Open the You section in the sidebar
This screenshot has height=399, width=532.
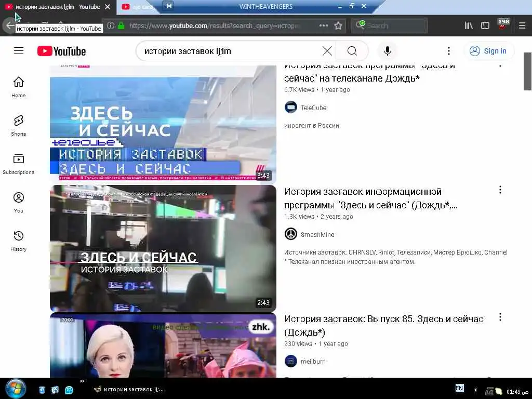pyautogui.click(x=19, y=203)
